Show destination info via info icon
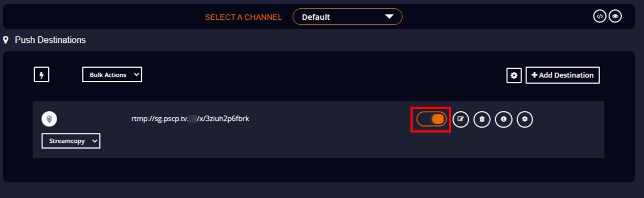Image resolution: width=644 pixels, height=198 pixels. [x=503, y=119]
